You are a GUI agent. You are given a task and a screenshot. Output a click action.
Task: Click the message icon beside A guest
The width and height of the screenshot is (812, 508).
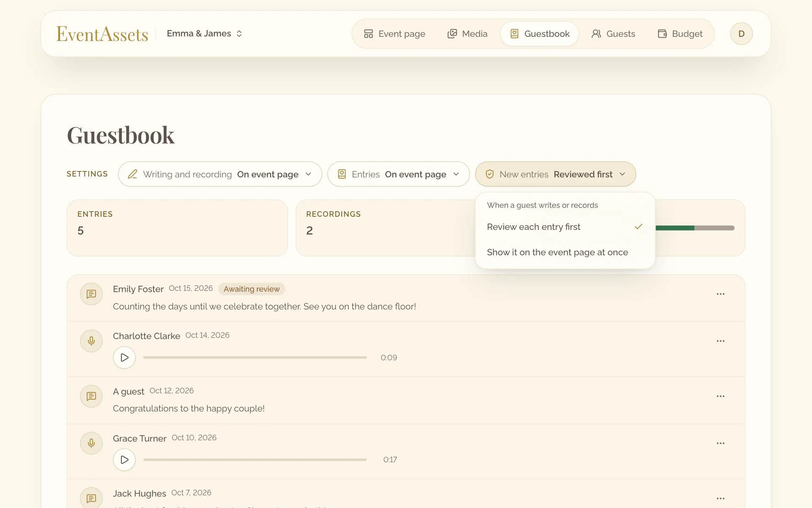pos(91,396)
